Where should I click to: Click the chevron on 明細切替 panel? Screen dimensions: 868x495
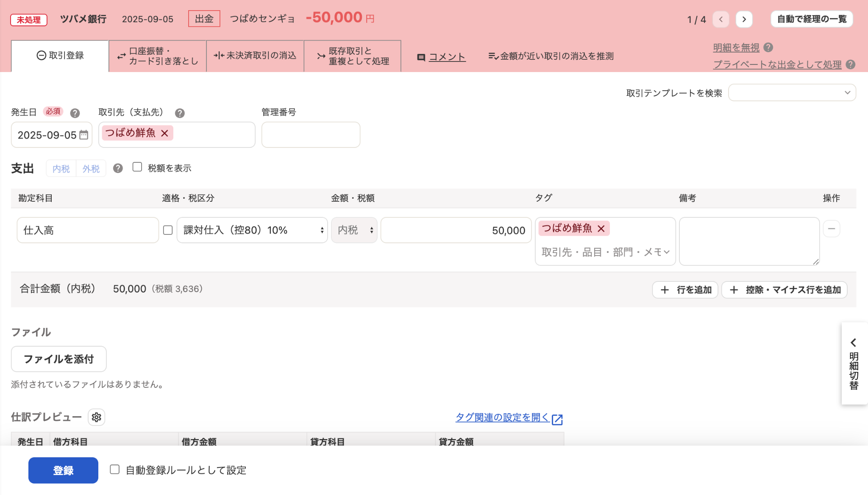tap(854, 342)
